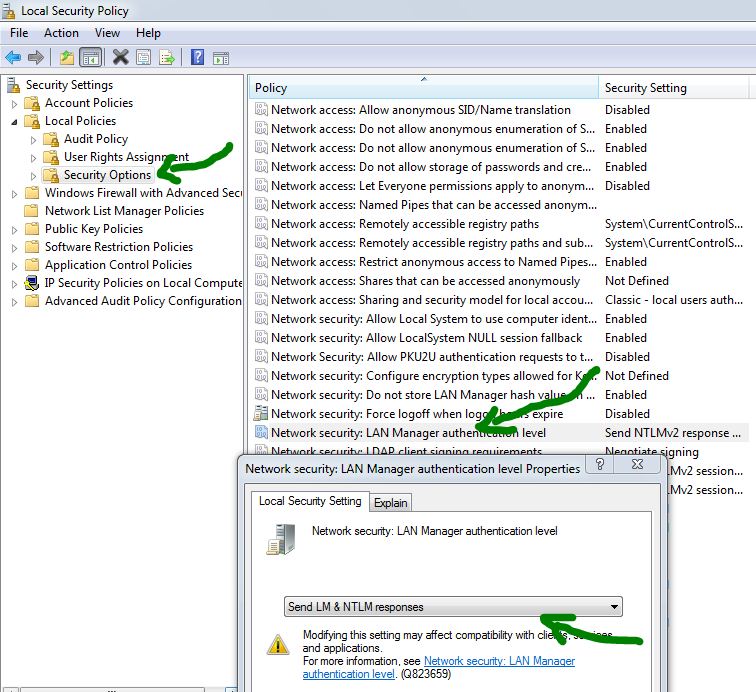756x692 pixels.
Task: Click the Back arrow in the toolbar
Action: pos(13,57)
